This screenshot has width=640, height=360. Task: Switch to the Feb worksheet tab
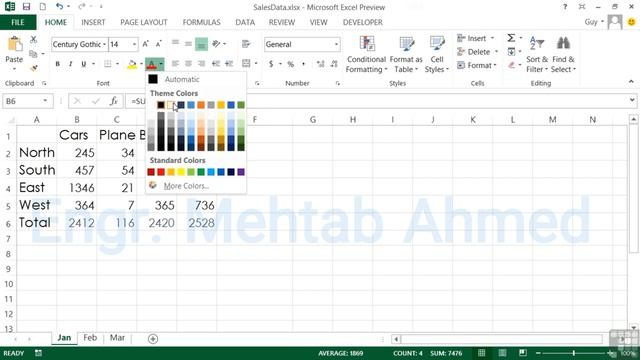90,338
